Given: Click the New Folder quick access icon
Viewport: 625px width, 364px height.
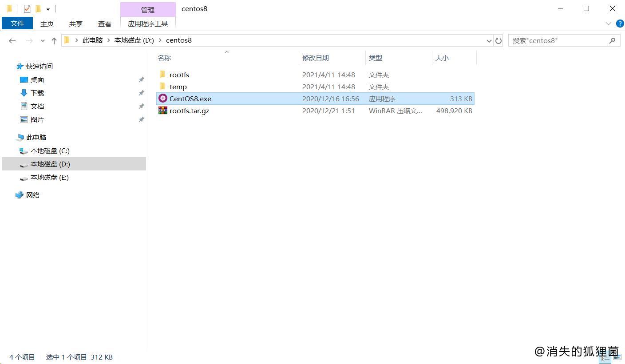Looking at the screenshot, I should pyautogui.click(x=38, y=9).
